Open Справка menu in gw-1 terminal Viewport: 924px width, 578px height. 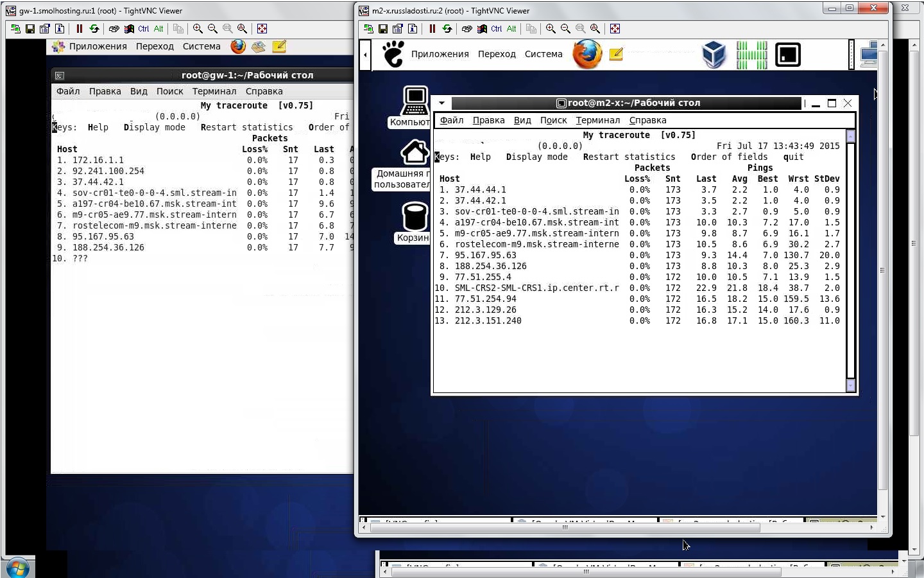(264, 91)
